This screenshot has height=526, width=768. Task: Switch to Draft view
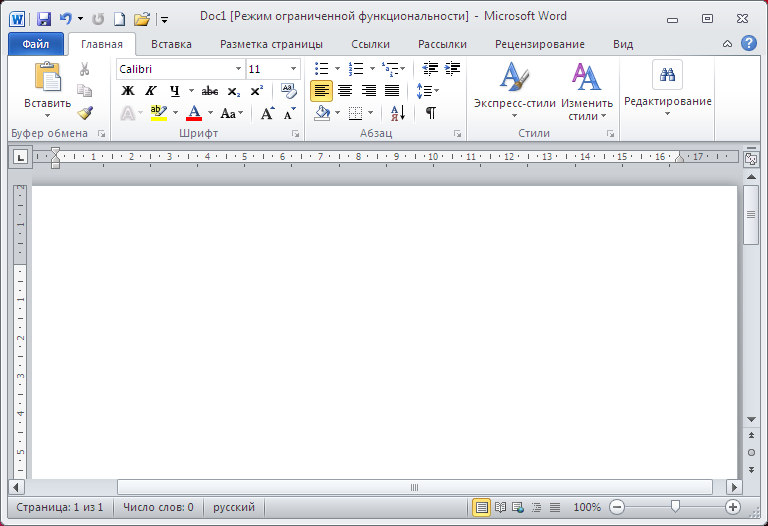554,507
